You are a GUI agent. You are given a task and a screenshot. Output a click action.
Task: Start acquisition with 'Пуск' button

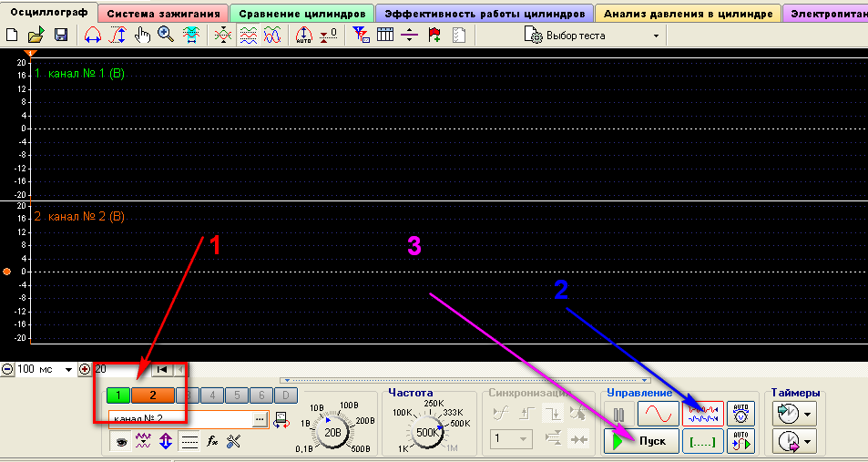tap(641, 442)
